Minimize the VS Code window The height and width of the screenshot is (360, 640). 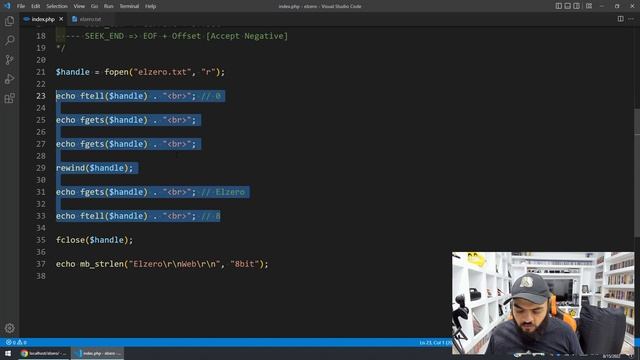click(x=602, y=6)
